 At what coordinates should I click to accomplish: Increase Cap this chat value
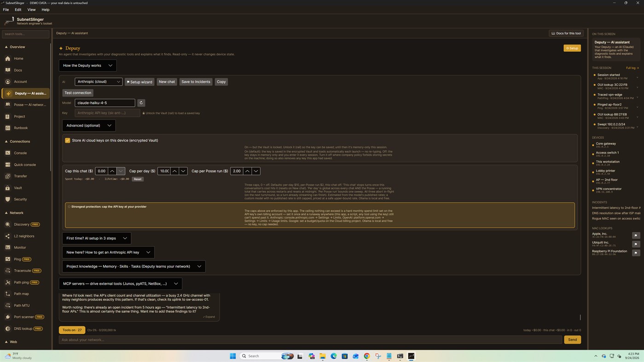pos(112,171)
